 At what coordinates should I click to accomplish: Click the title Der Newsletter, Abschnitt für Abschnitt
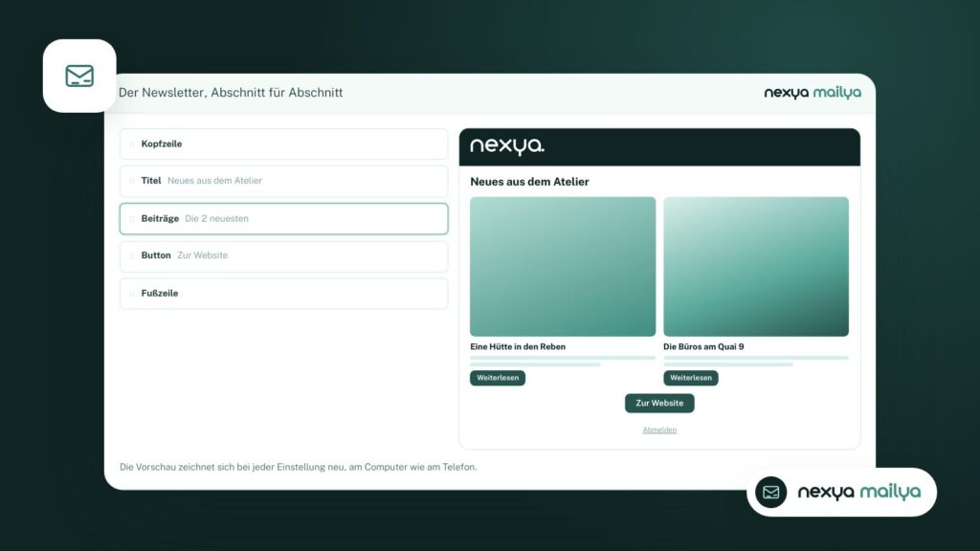click(x=231, y=93)
